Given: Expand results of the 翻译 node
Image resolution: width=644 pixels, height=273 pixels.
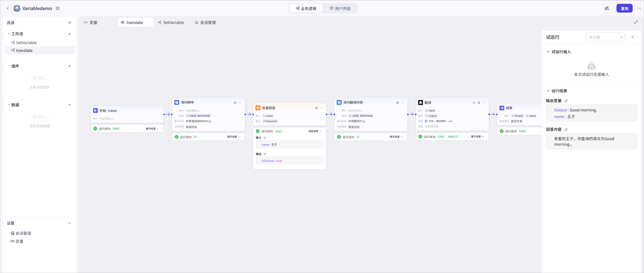Looking at the screenshot, I should click(x=477, y=137).
